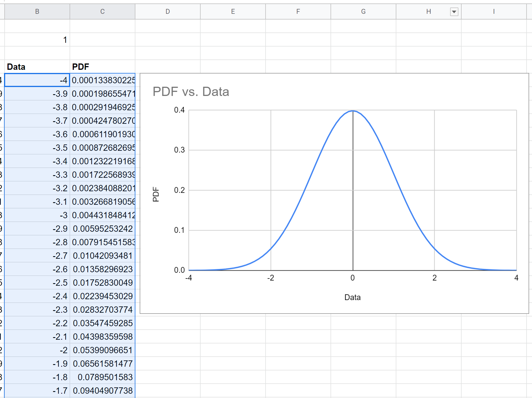Select the horizontal axis title 'Data'
The width and height of the screenshot is (532, 398).
tap(352, 297)
